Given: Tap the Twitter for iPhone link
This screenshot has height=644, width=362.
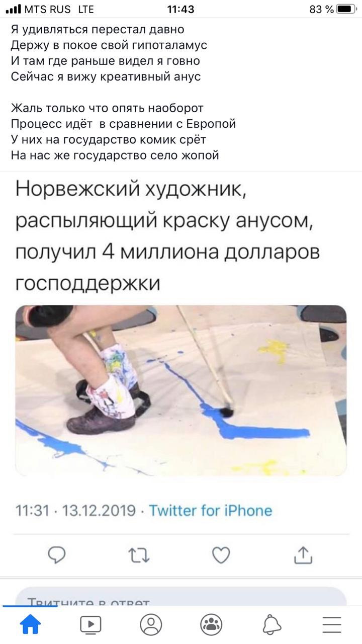Looking at the screenshot, I should [211, 511].
